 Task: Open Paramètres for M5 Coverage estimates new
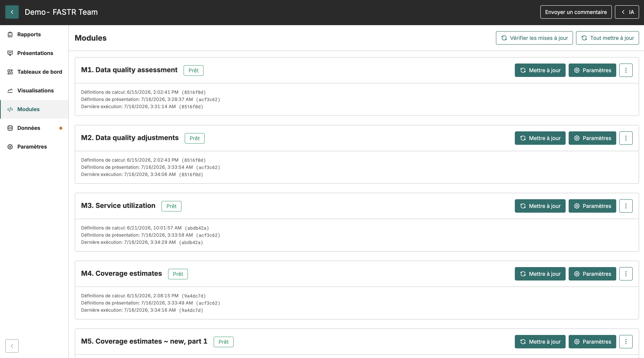coord(592,342)
